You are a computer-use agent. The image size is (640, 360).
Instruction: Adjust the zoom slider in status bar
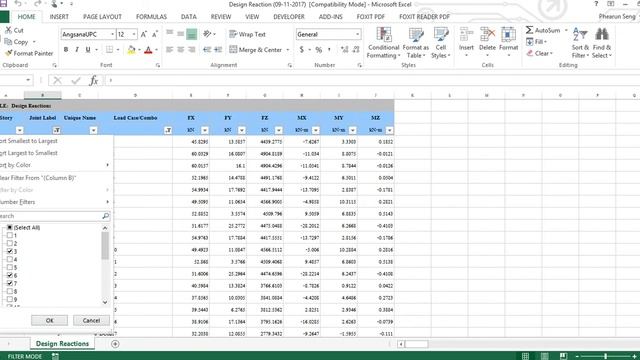coord(605,356)
